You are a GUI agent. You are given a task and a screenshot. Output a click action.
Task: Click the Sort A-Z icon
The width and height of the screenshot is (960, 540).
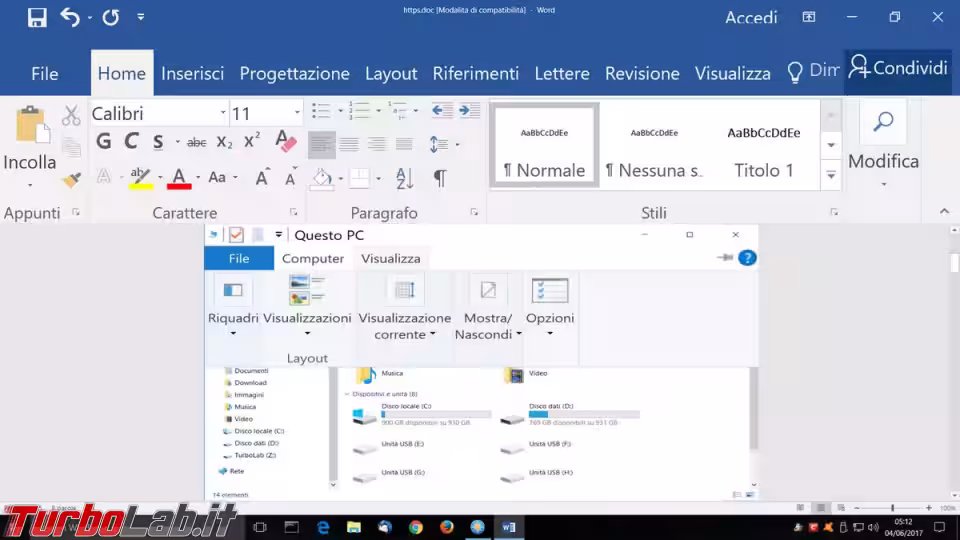pyautogui.click(x=405, y=178)
